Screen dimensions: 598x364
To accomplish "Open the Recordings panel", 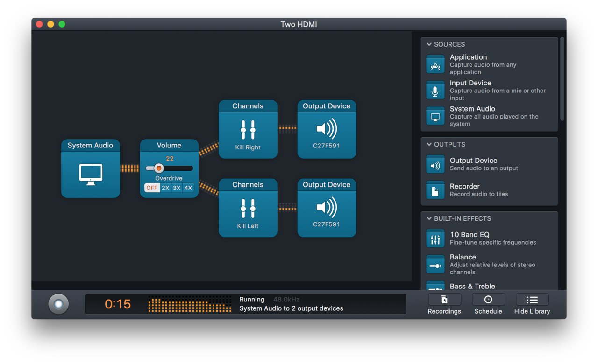I will [x=444, y=300].
